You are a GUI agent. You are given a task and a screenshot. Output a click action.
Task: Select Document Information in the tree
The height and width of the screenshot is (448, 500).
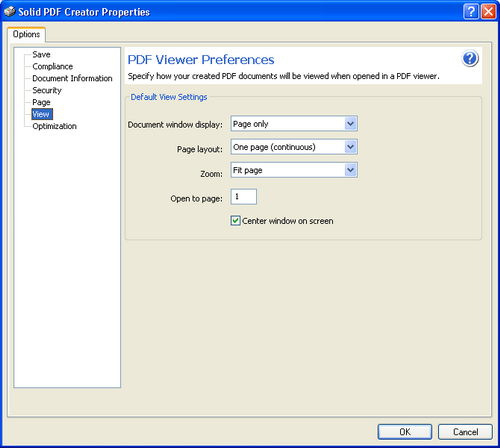point(72,78)
